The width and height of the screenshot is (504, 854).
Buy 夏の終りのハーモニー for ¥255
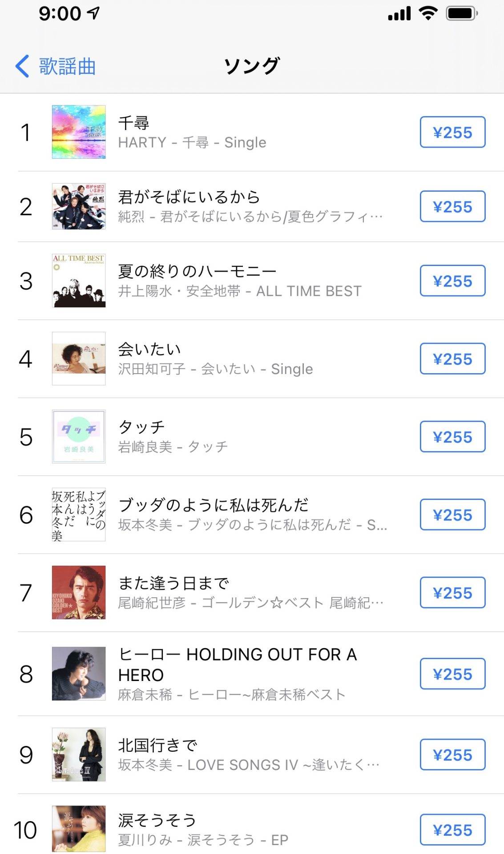coord(452,281)
